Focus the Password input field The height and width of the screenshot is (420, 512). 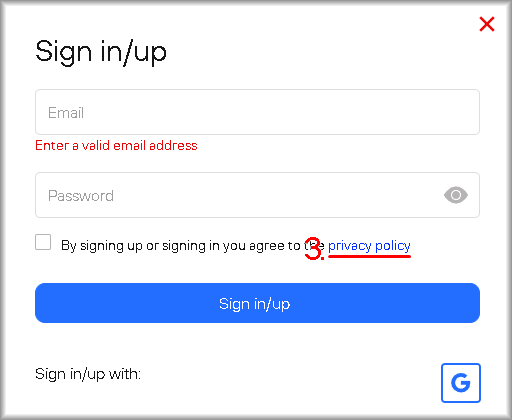click(257, 195)
